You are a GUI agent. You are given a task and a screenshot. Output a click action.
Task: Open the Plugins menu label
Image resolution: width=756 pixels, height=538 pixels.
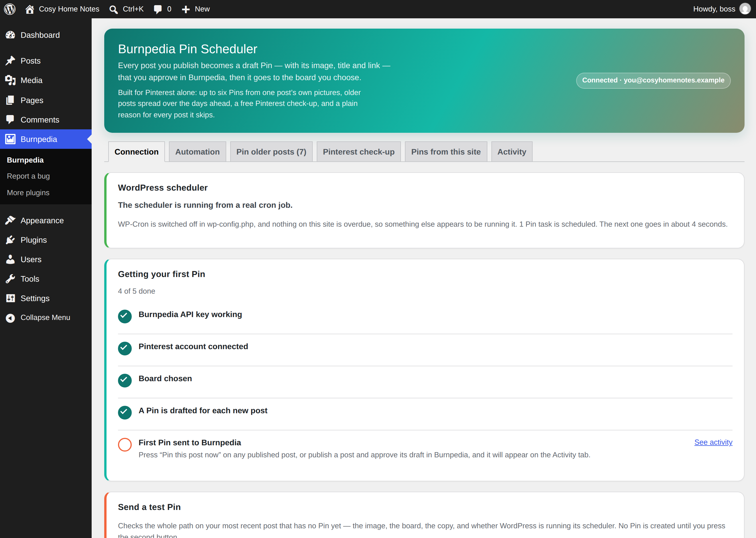(x=34, y=240)
